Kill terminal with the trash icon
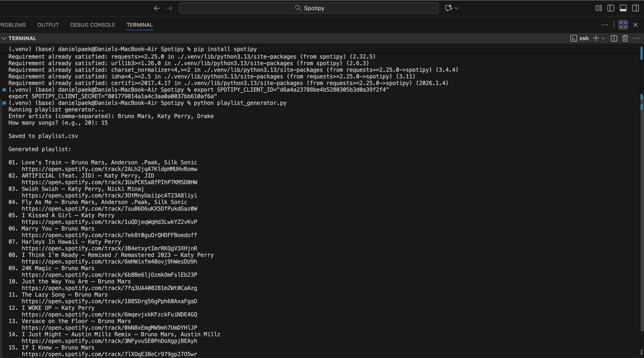The image size is (644, 358). 625,38
